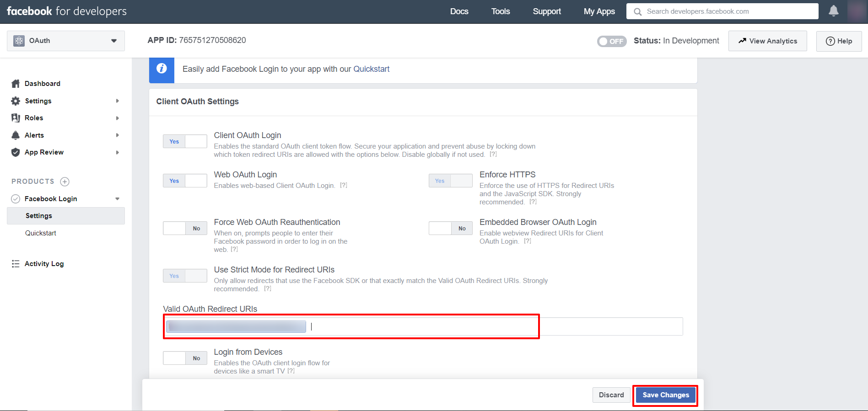Viewport: 868px width, 411px height.
Task: Click the facebook for developers logo
Action: pos(67,11)
